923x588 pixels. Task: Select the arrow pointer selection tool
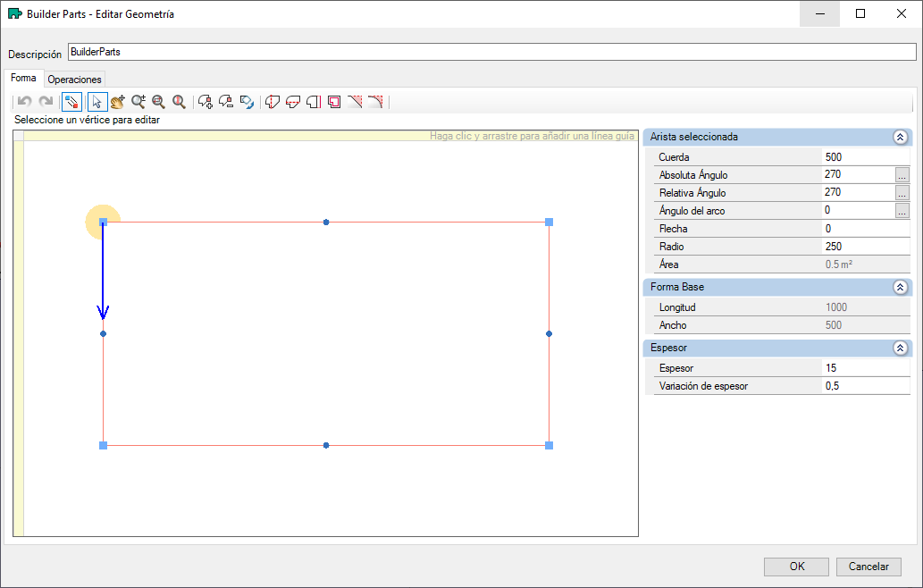pyautogui.click(x=97, y=102)
